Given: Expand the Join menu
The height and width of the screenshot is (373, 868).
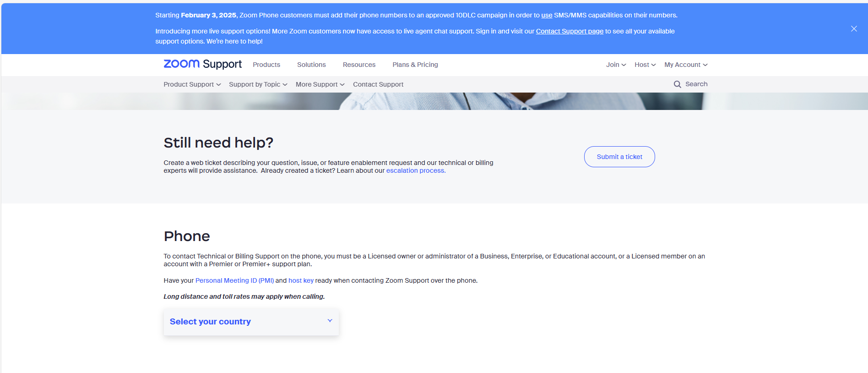Looking at the screenshot, I should [x=616, y=65].
